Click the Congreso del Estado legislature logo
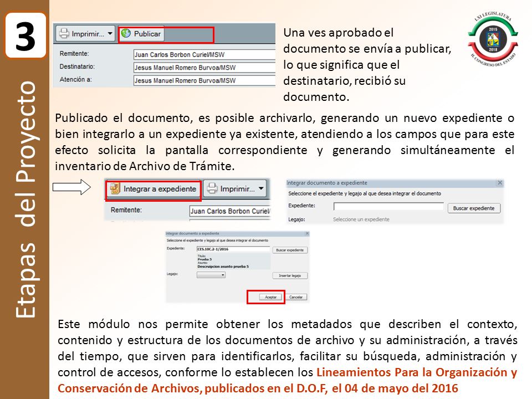 pos(493,39)
